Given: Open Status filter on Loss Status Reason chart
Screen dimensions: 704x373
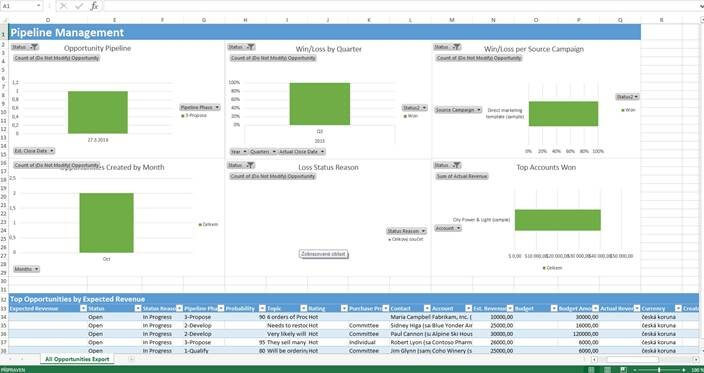Looking at the screenshot, I should tap(242, 166).
